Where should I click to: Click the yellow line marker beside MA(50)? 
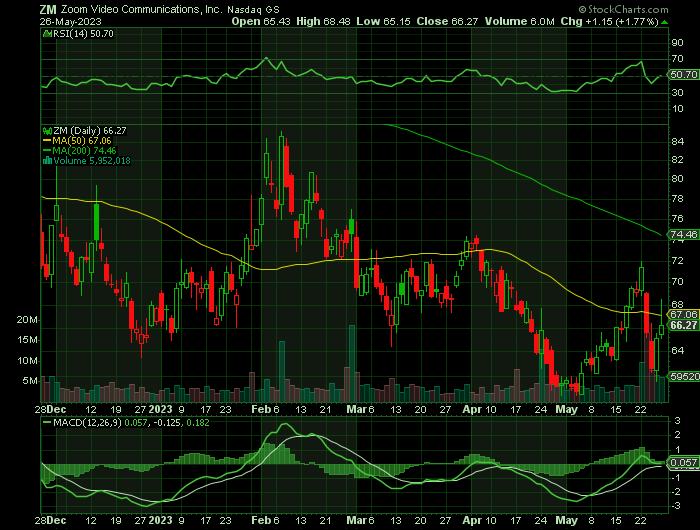pos(47,141)
